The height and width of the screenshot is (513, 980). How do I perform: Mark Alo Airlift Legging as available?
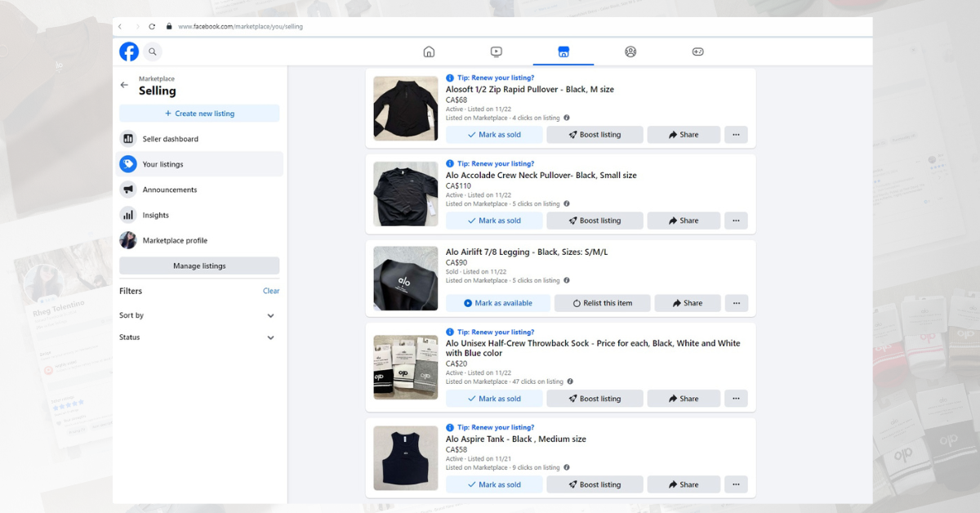coord(498,303)
